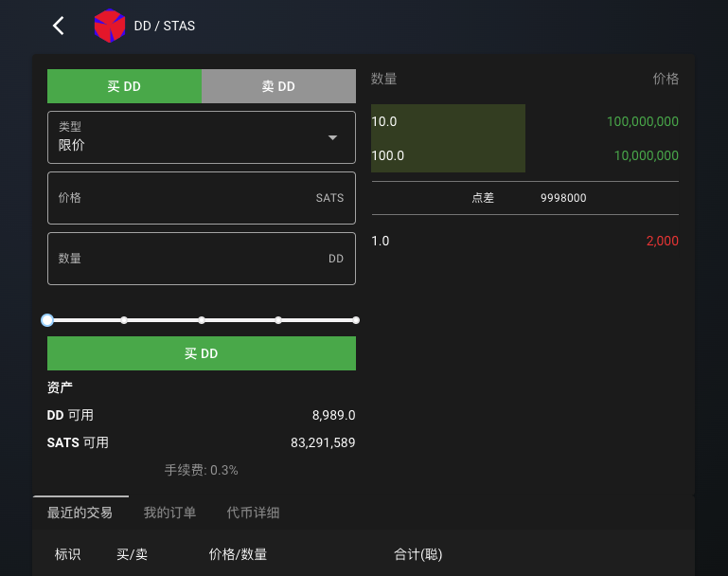Switch to the 卖 DD sell tab
Viewport: 728px width, 576px height.
(278, 86)
